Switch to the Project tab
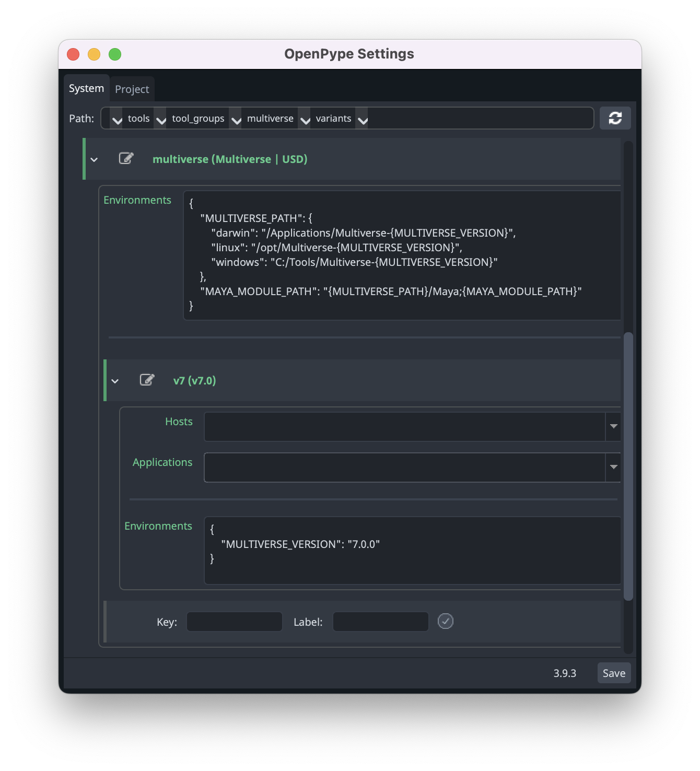 click(132, 89)
